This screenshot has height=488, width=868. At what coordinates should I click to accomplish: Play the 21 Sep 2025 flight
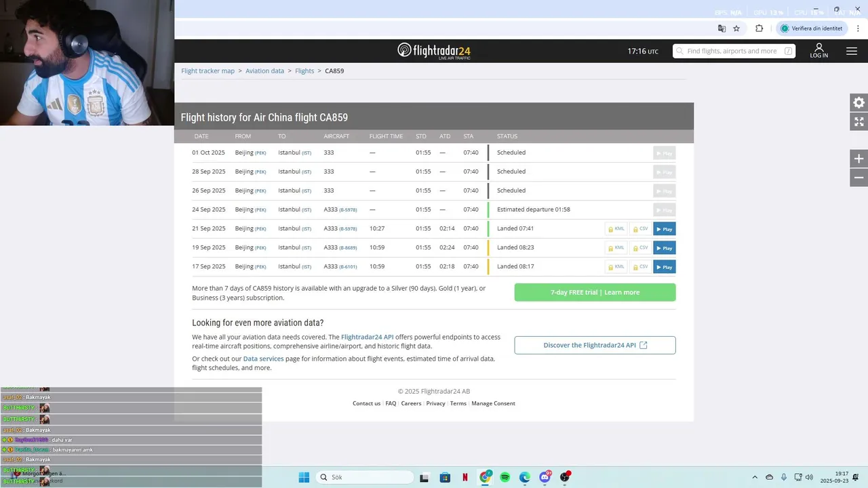(x=665, y=229)
